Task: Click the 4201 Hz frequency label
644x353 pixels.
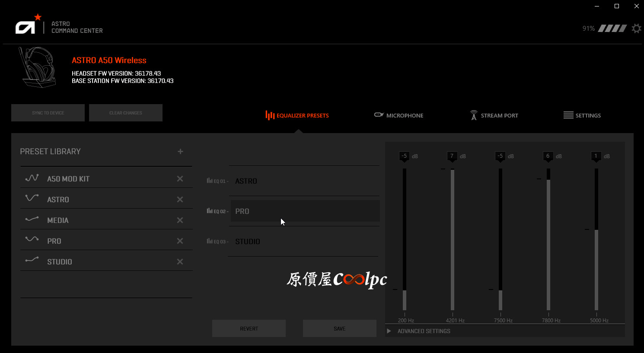Action: pos(455,321)
